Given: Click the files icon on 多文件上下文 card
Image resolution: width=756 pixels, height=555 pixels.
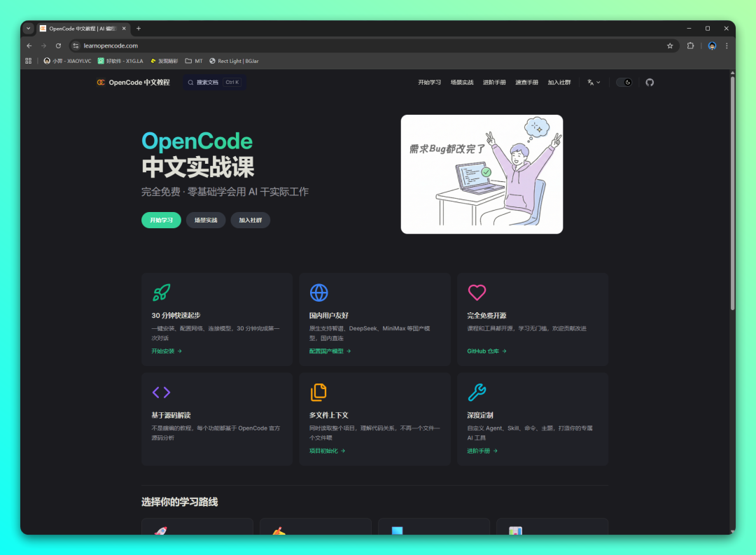Looking at the screenshot, I should tap(318, 392).
